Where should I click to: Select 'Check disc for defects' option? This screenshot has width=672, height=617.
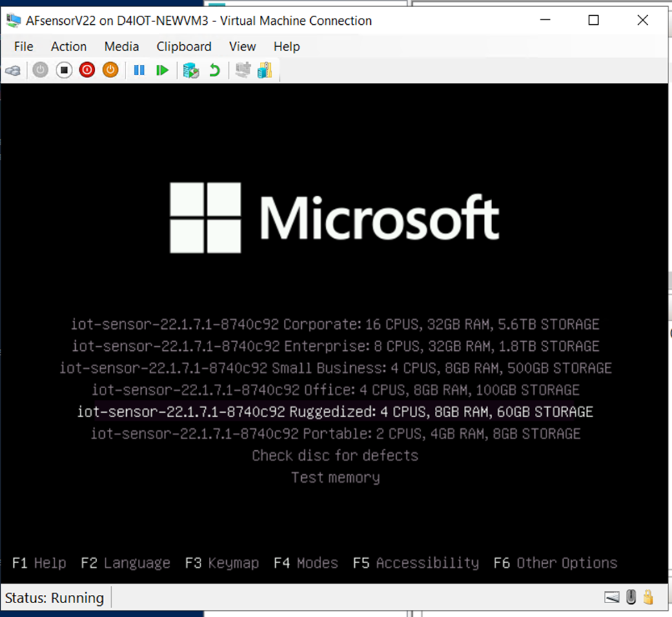click(335, 455)
